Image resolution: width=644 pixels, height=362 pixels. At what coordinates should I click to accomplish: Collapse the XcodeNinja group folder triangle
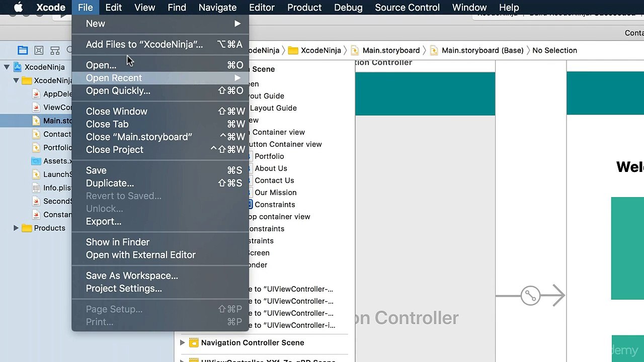(x=16, y=80)
